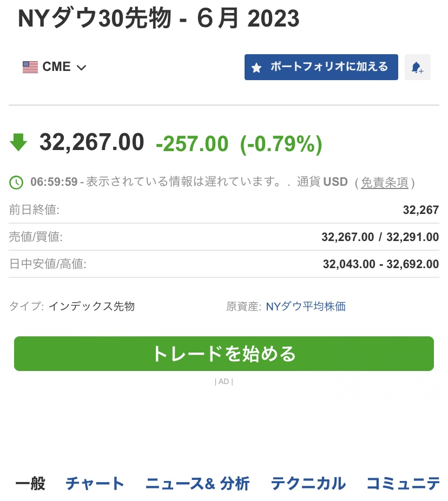Open the CME exchange selector

coord(55,67)
